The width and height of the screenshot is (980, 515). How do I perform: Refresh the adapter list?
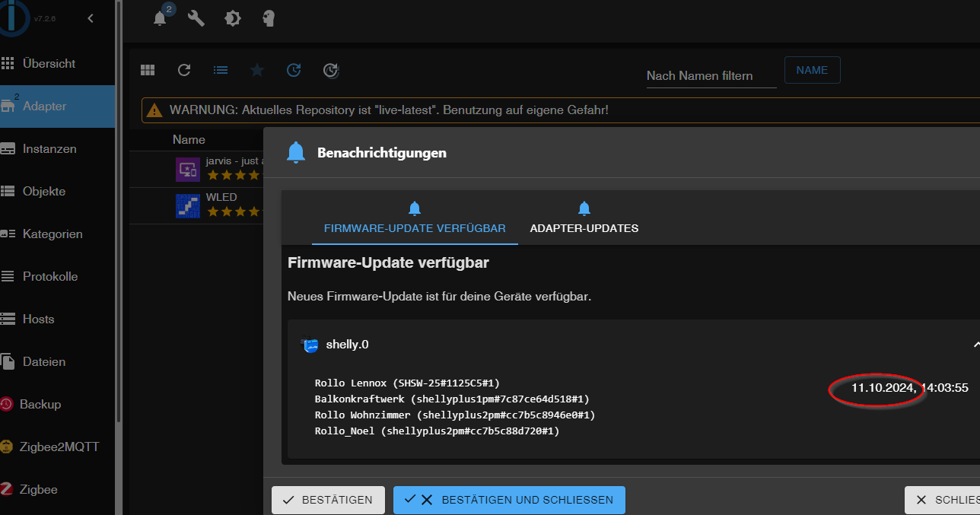184,70
